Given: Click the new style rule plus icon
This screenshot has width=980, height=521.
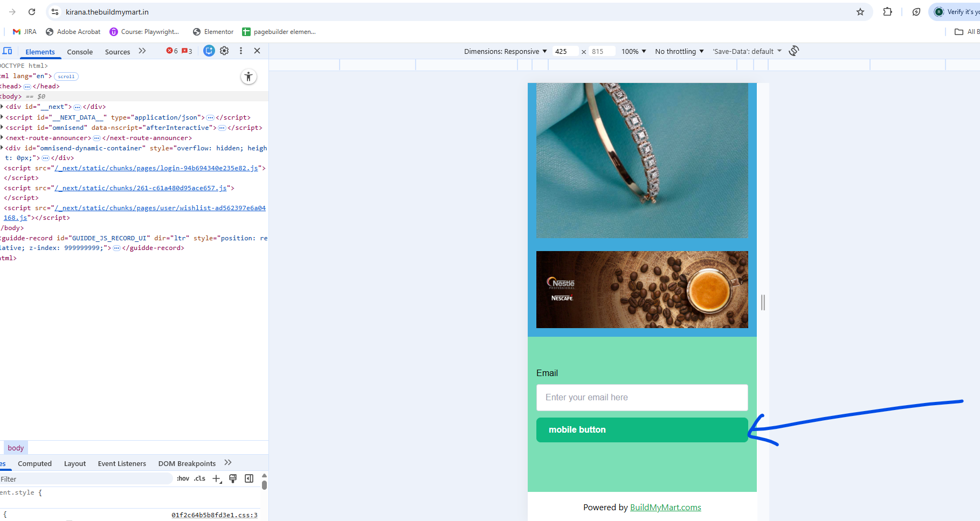Looking at the screenshot, I should click(217, 478).
